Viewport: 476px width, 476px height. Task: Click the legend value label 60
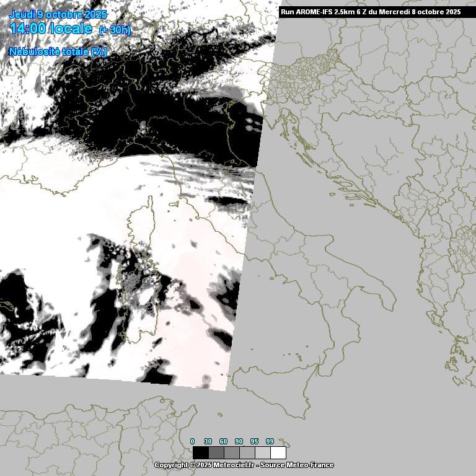click(x=223, y=441)
